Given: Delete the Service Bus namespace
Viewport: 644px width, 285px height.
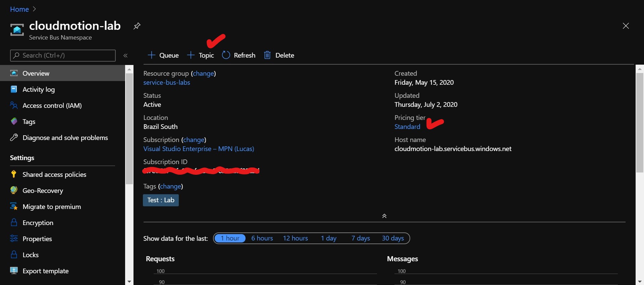Looking at the screenshot, I should (x=279, y=55).
